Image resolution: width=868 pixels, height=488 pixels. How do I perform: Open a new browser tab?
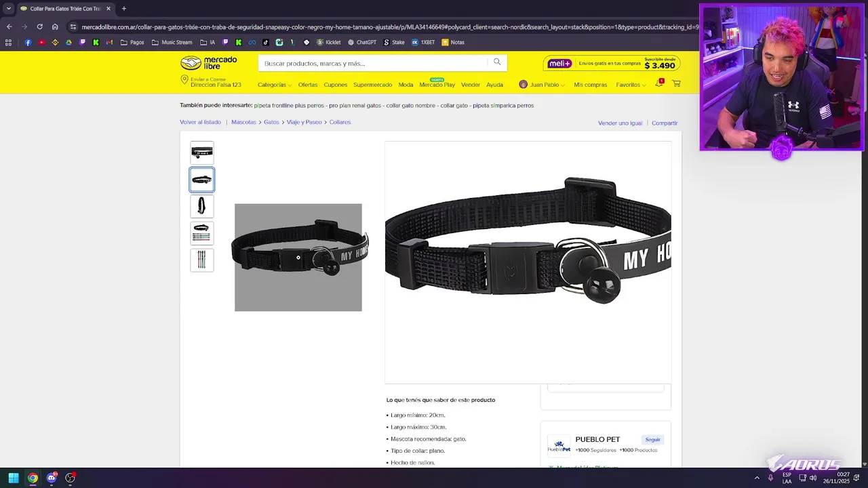click(x=123, y=9)
